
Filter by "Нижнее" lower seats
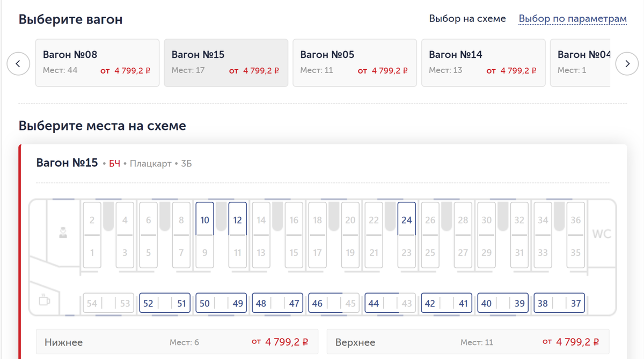177,342
